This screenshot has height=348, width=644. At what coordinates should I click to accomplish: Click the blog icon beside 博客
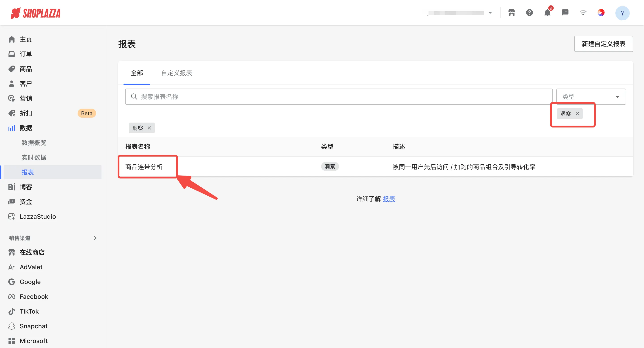[11, 187]
